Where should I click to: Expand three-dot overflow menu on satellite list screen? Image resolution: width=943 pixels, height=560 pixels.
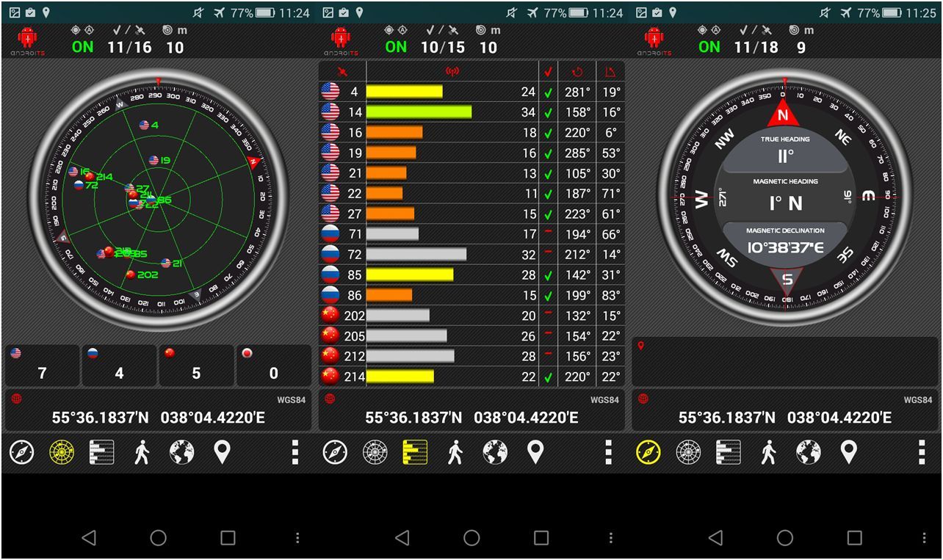point(608,453)
